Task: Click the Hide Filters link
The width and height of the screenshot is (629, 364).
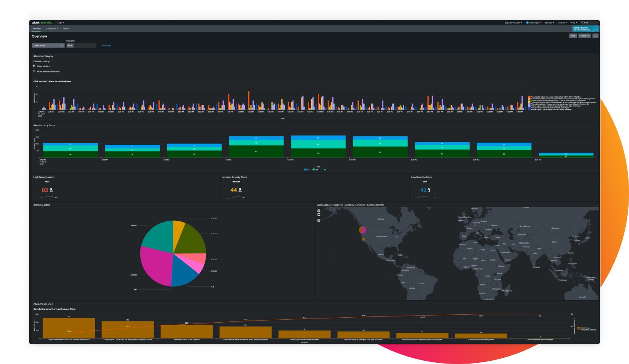Action: (107, 45)
